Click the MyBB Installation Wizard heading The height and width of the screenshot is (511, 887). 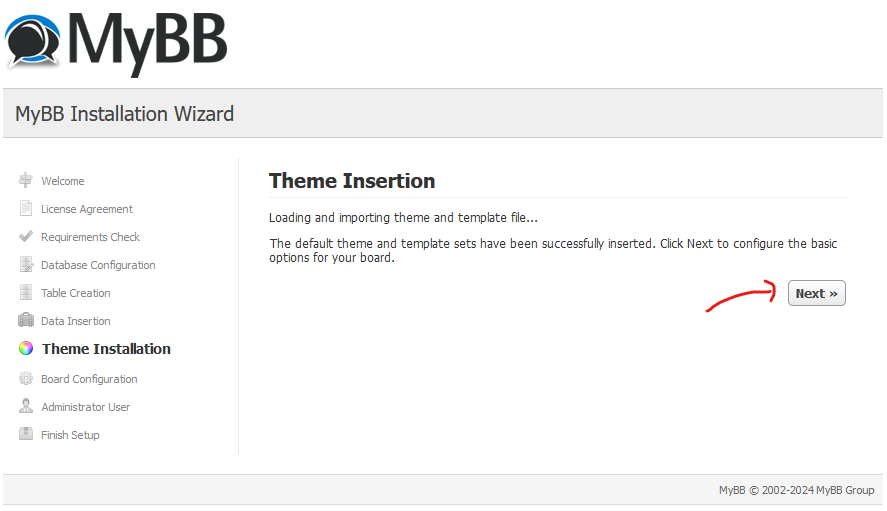(x=124, y=114)
